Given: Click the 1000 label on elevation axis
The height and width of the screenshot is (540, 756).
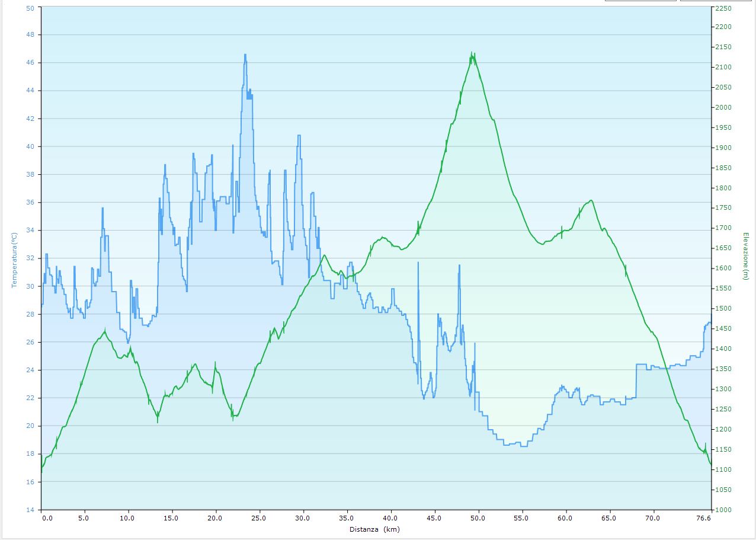Looking at the screenshot, I should tap(723, 510).
